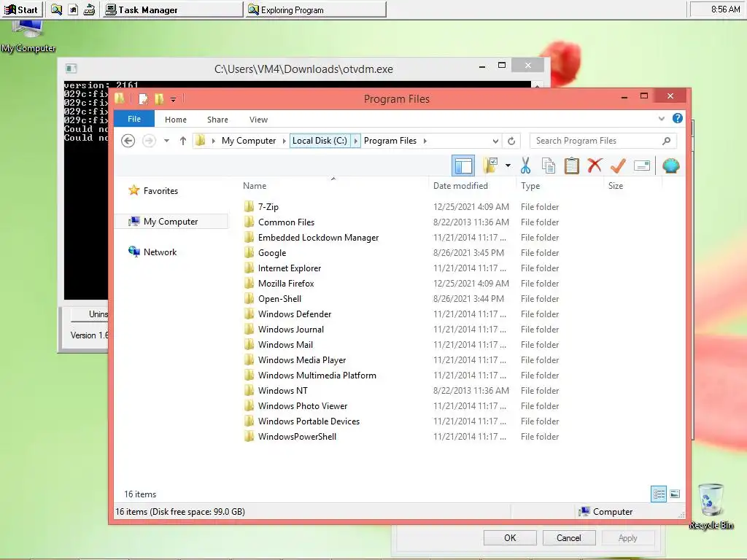Click the My Computer breadcrumb
747x560 pixels.
pos(249,141)
